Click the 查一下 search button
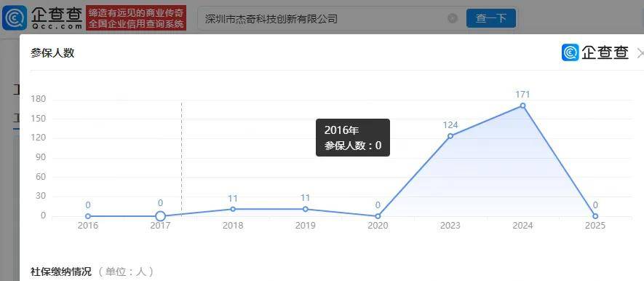Screen dimensions: 644x281 click(x=490, y=18)
